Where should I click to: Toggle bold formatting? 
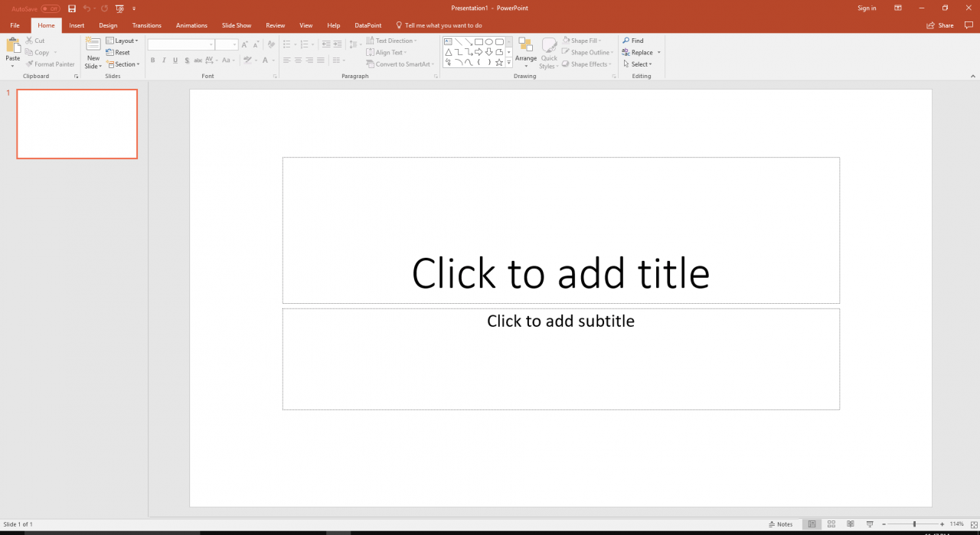coord(152,60)
